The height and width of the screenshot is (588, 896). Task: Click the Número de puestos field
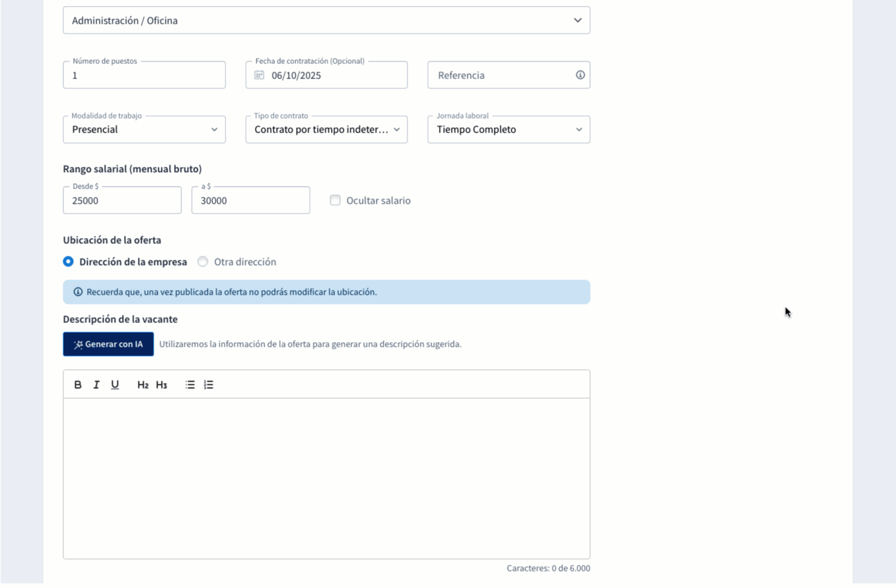click(x=144, y=75)
